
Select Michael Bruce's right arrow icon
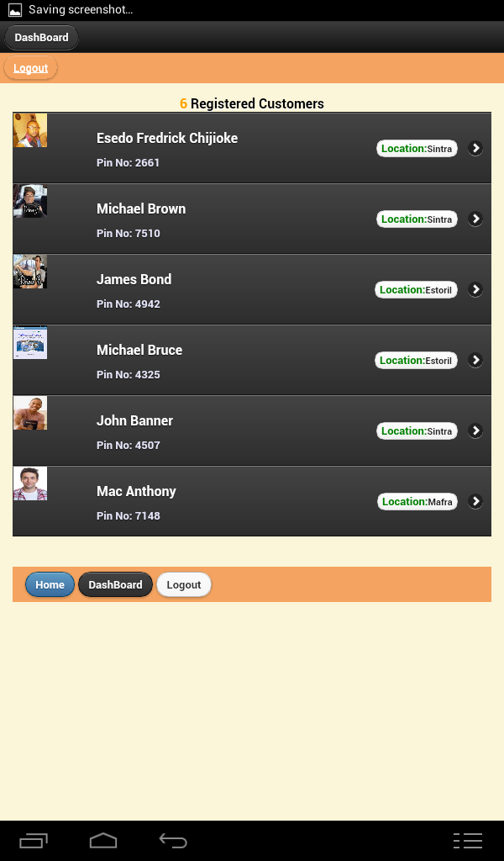click(x=475, y=360)
